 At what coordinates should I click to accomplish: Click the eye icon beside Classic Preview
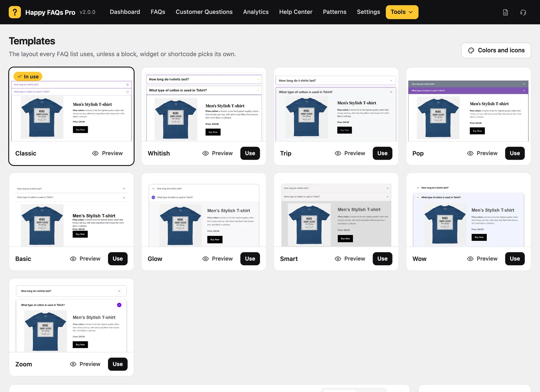point(96,153)
